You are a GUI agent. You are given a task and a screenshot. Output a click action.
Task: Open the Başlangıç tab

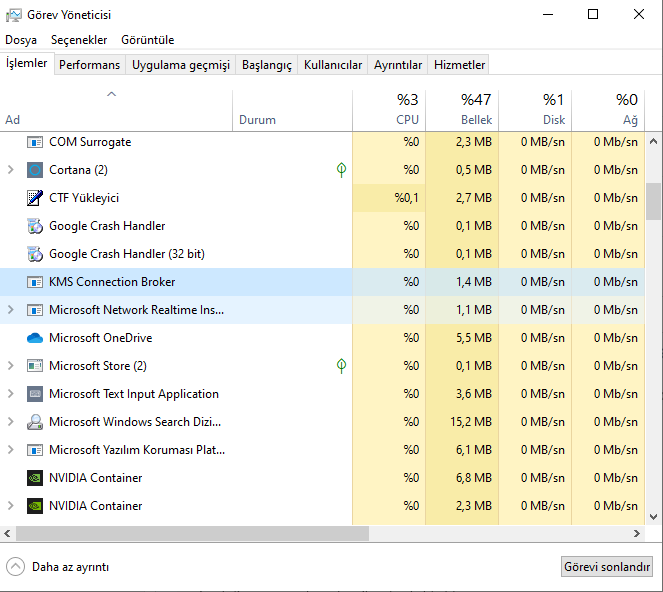tap(267, 65)
